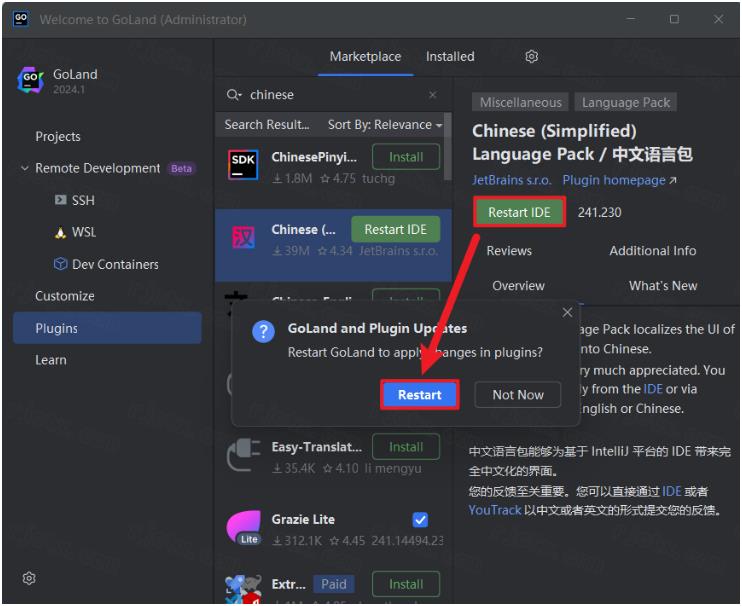The width and height of the screenshot is (742, 606).
Task: Focus the plugin search field
Action: (x=333, y=95)
